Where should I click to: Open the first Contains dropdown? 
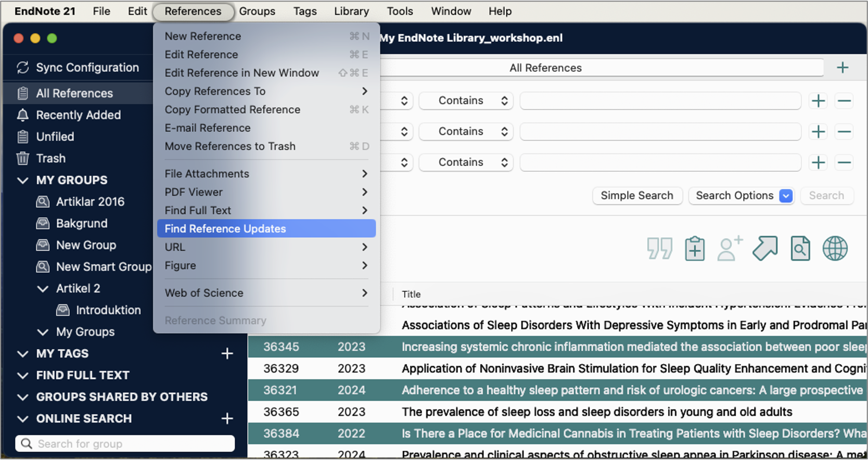tap(466, 100)
